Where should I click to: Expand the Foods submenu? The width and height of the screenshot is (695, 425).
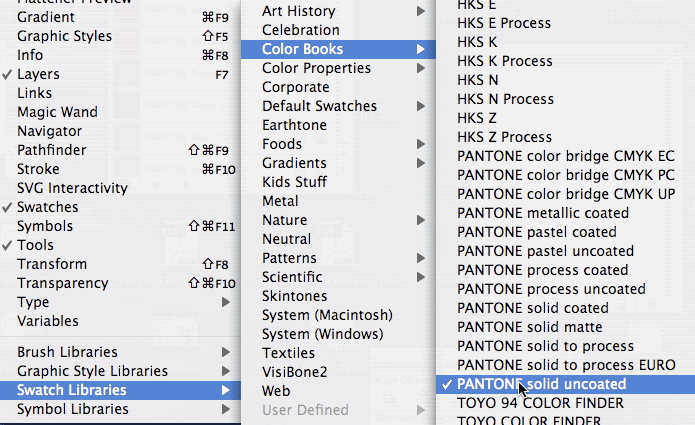pos(338,144)
